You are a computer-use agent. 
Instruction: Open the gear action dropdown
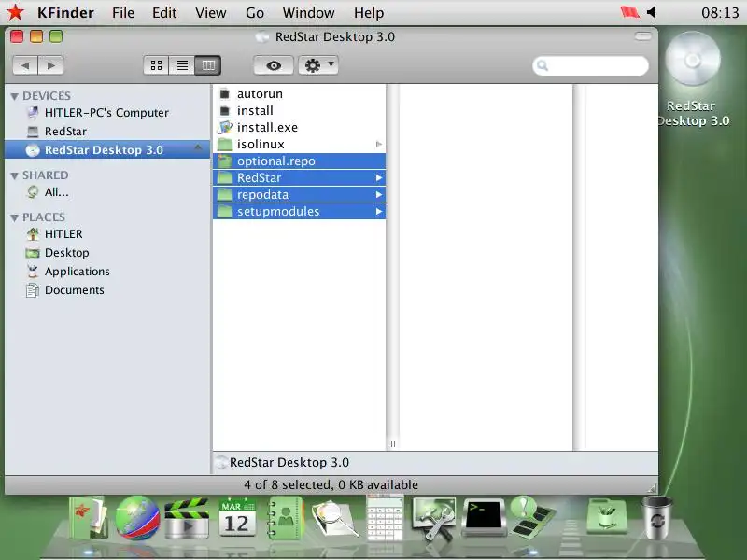click(x=318, y=65)
